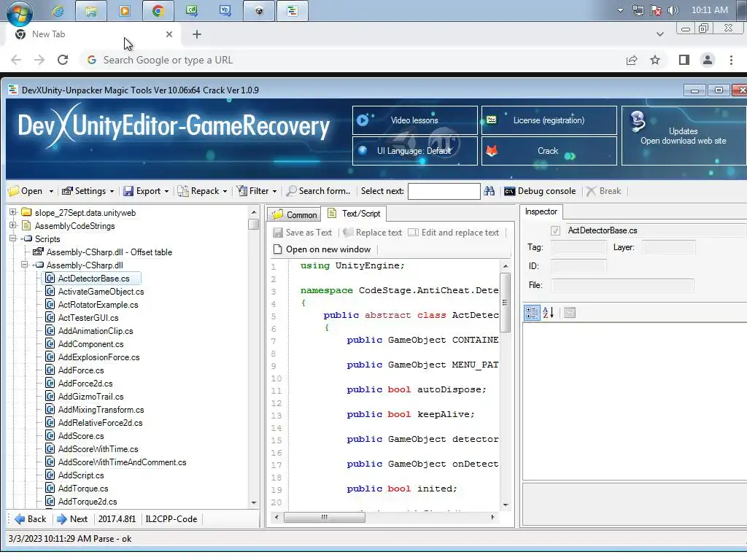
Task: Select AddAnimationClip.cs file
Action: (96, 331)
